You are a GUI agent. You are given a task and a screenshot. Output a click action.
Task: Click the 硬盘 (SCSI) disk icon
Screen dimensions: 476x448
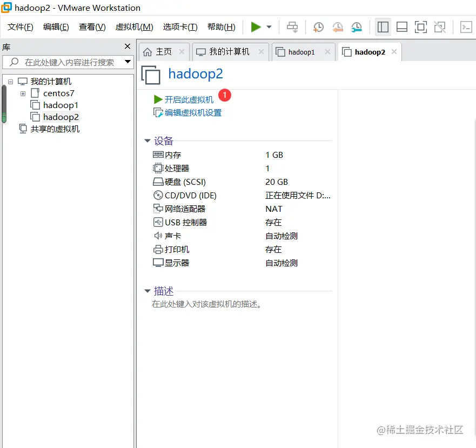pyautogui.click(x=158, y=182)
